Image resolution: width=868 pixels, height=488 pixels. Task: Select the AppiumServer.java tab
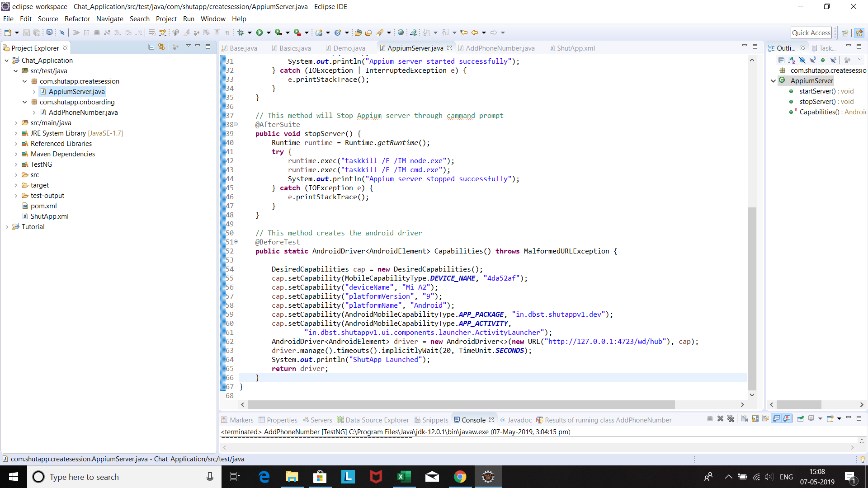[415, 47]
